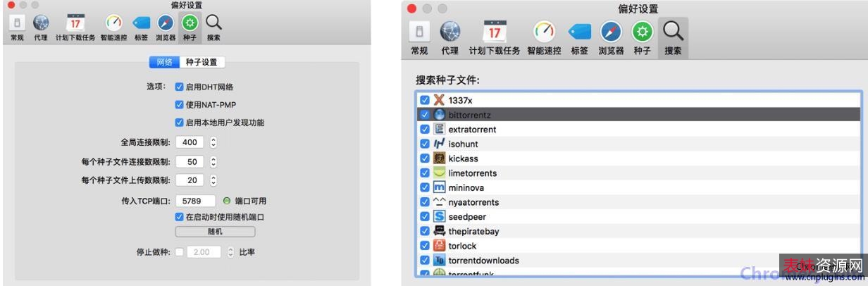Click the seedpeer site icon
The image size is (868, 286).
click(440, 216)
